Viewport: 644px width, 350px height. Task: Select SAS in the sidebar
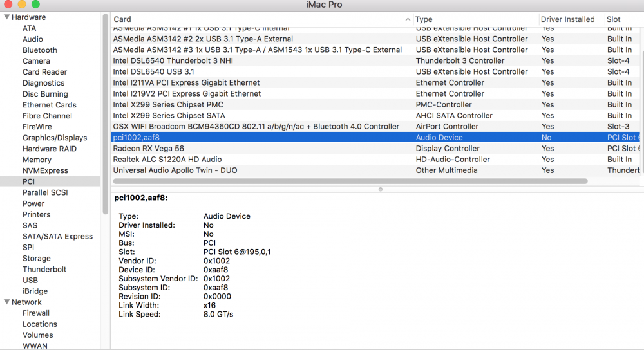coord(30,225)
